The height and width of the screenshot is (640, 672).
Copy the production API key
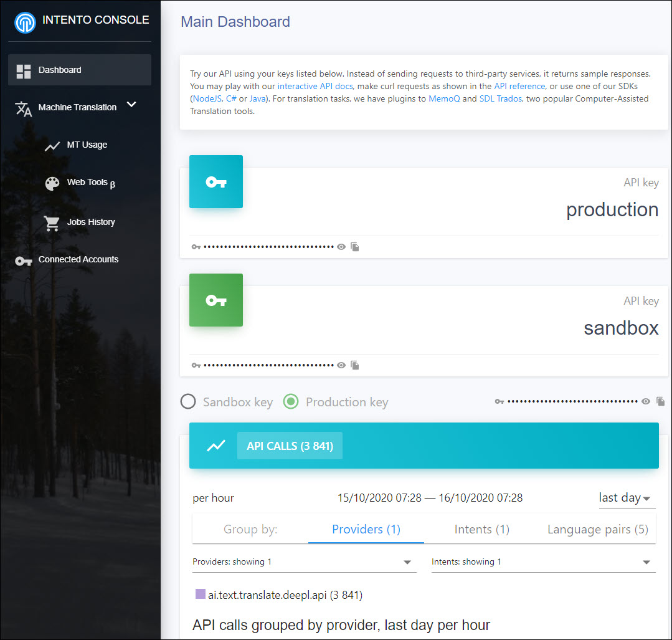coord(355,247)
